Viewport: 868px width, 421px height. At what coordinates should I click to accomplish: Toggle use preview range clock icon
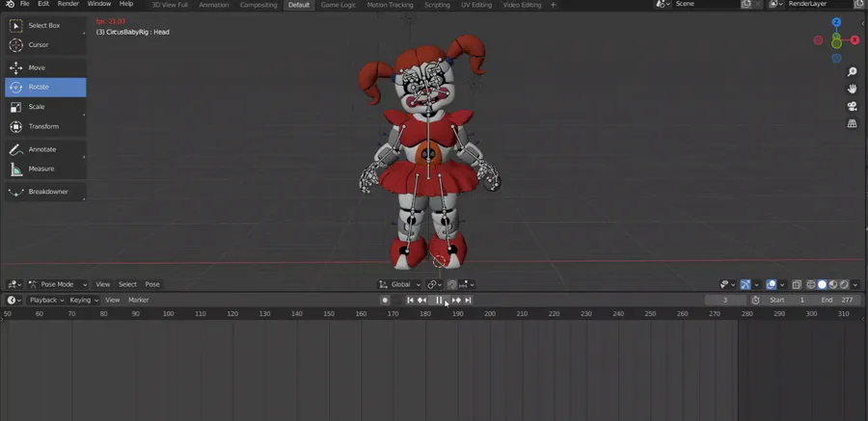click(755, 300)
